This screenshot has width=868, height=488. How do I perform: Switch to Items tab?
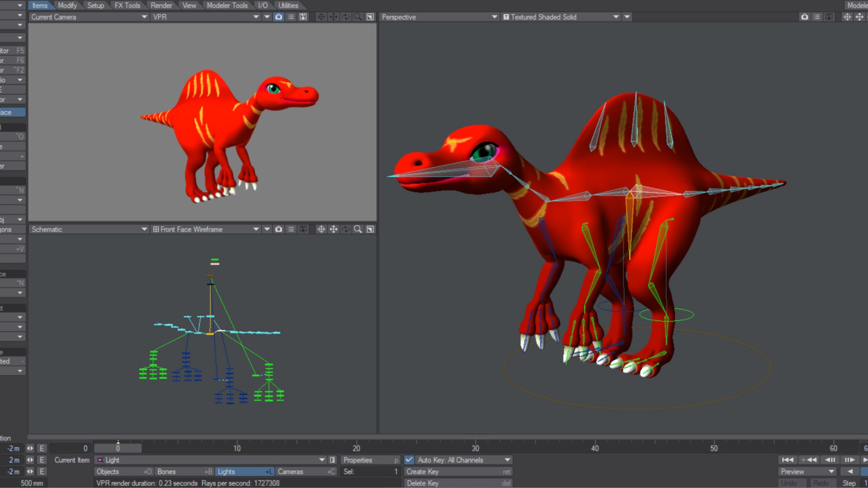(40, 5)
